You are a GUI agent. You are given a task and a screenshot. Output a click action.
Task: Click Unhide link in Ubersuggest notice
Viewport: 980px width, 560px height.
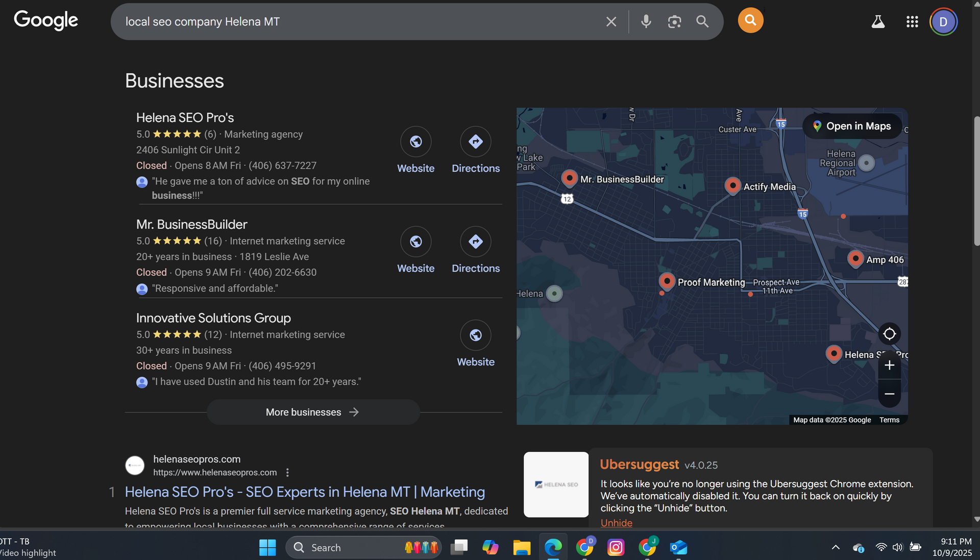point(616,523)
